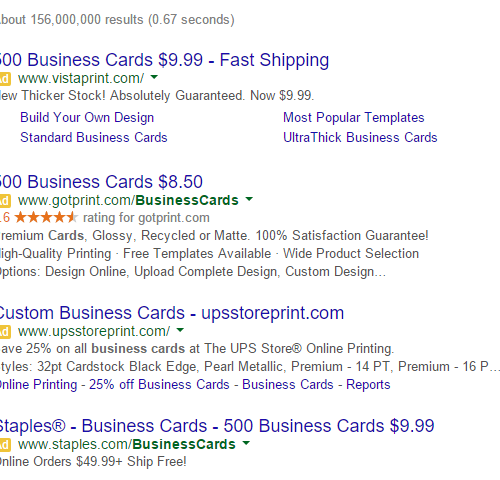Click the Ad badge beside gotprint URL

pos(5,201)
